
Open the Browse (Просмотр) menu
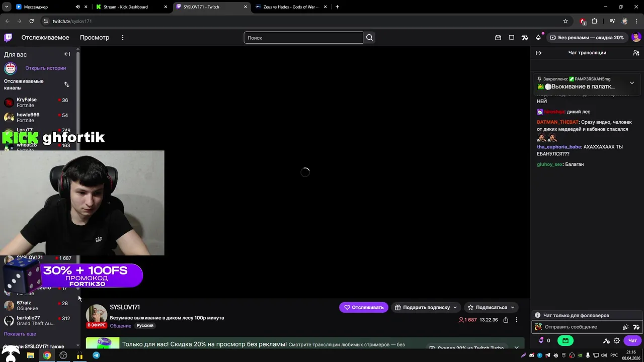95,38
